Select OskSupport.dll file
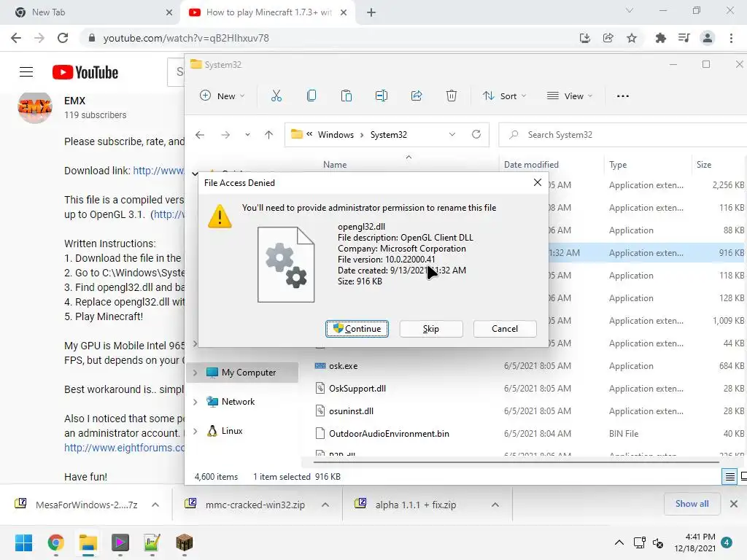The width and height of the screenshot is (747, 560). 357,389
